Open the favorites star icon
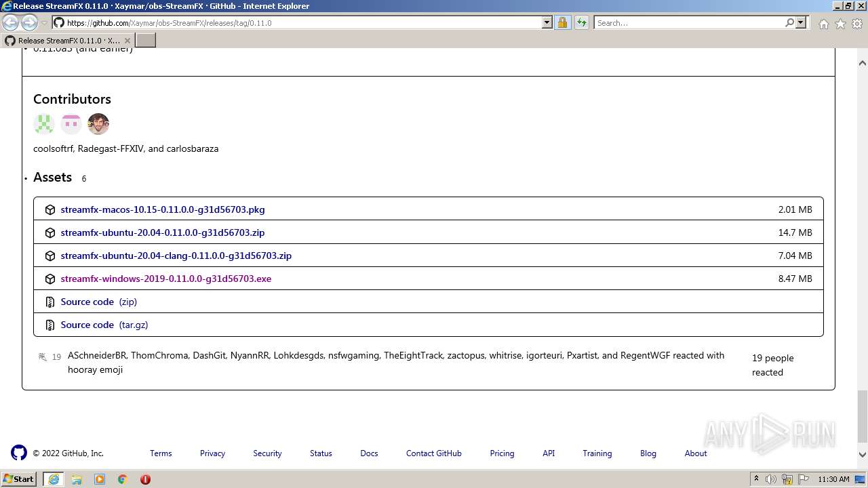The image size is (868, 488). coord(840,23)
